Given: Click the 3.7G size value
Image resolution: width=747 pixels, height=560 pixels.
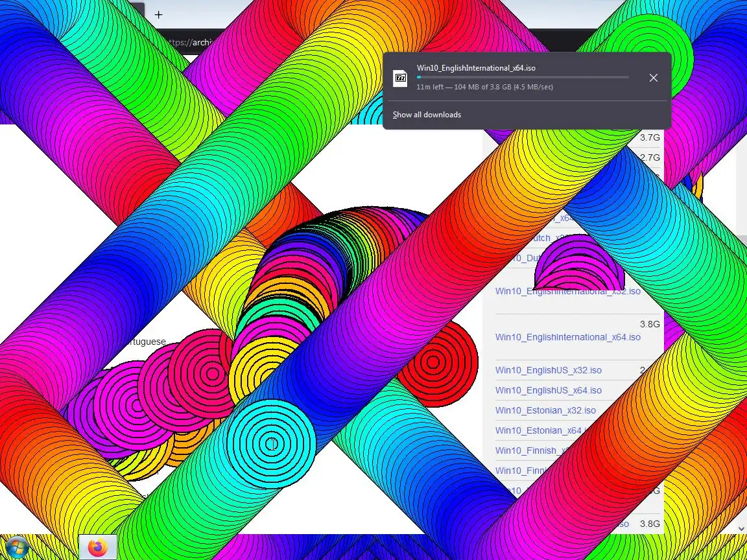Looking at the screenshot, I should click(650, 137).
